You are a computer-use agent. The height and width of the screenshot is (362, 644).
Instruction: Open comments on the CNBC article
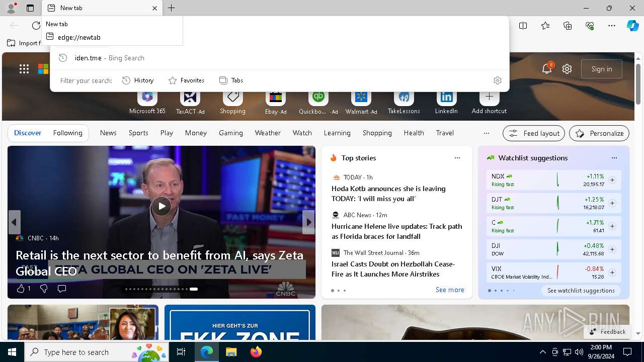[62, 289]
